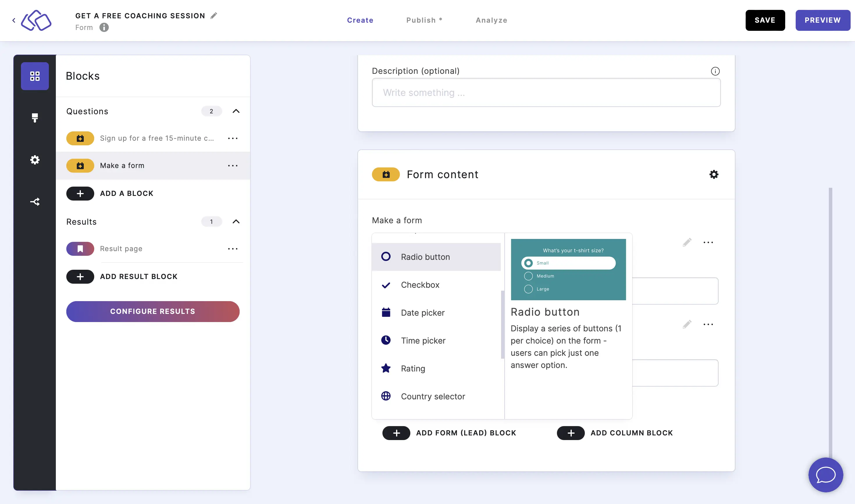Expand the three-dots menu on Sign up block
The image size is (855, 504).
coord(233,138)
